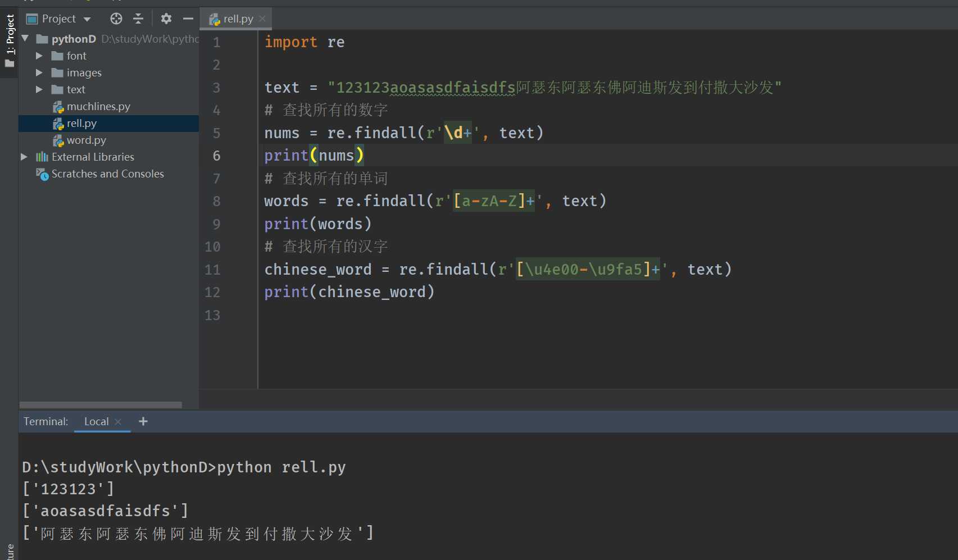Select the font folder row
The width and height of the screenshot is (958, 560).
tap(108, 56)
